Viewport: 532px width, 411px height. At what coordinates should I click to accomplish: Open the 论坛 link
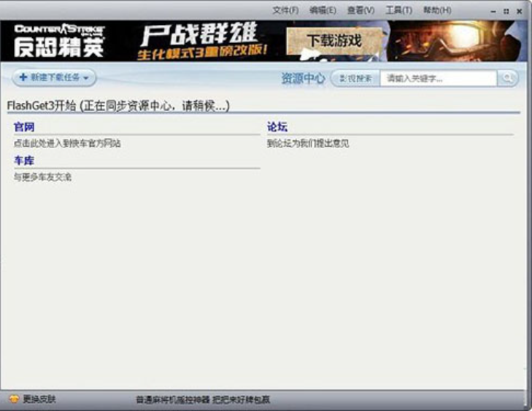coord(277,127)
